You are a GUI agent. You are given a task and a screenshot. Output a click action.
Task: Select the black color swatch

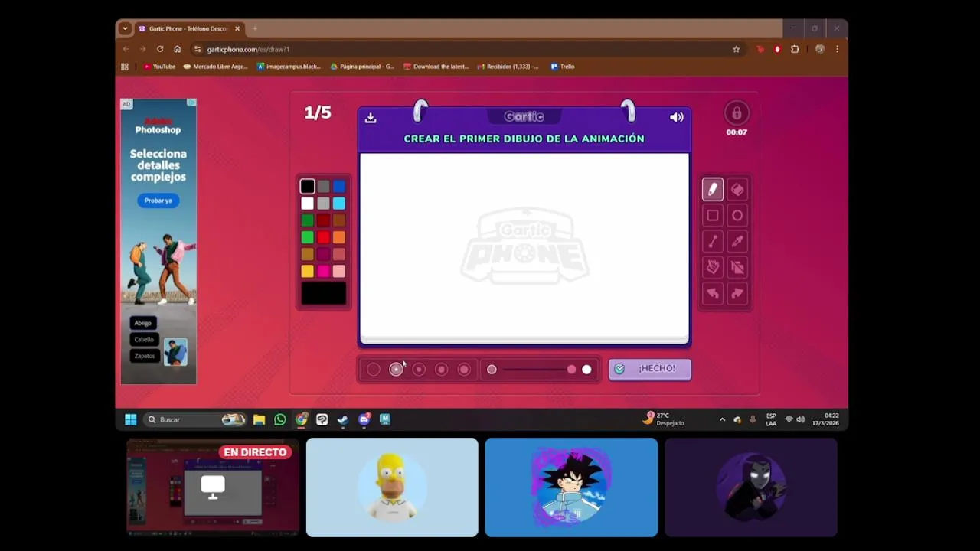click(307, 186)
